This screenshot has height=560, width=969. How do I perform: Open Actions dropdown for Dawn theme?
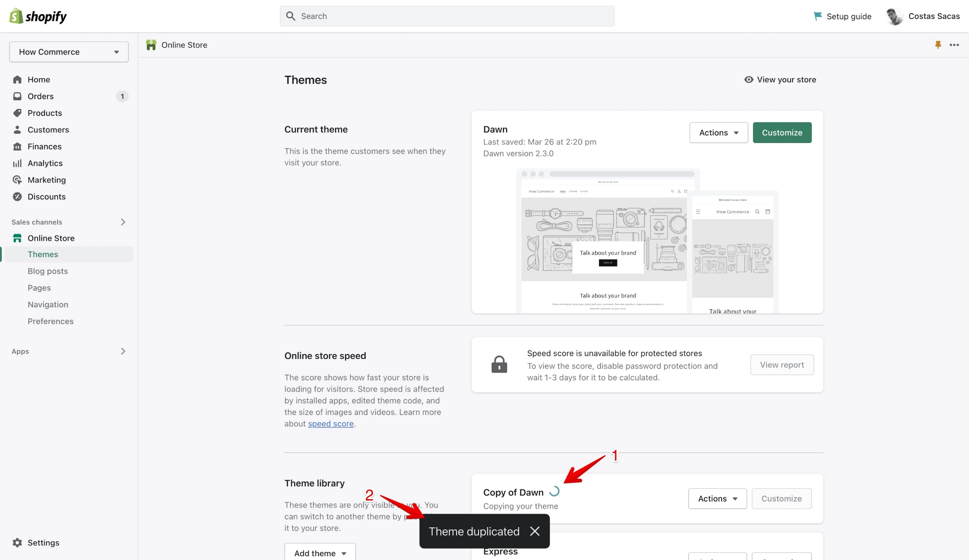coord(718,133)
